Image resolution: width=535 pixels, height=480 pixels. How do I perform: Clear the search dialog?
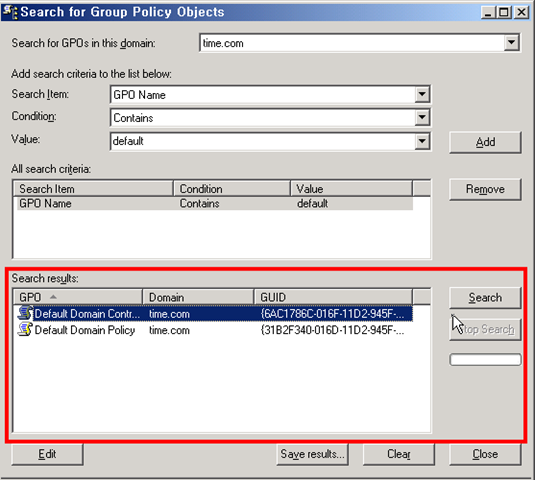[399, 454]
